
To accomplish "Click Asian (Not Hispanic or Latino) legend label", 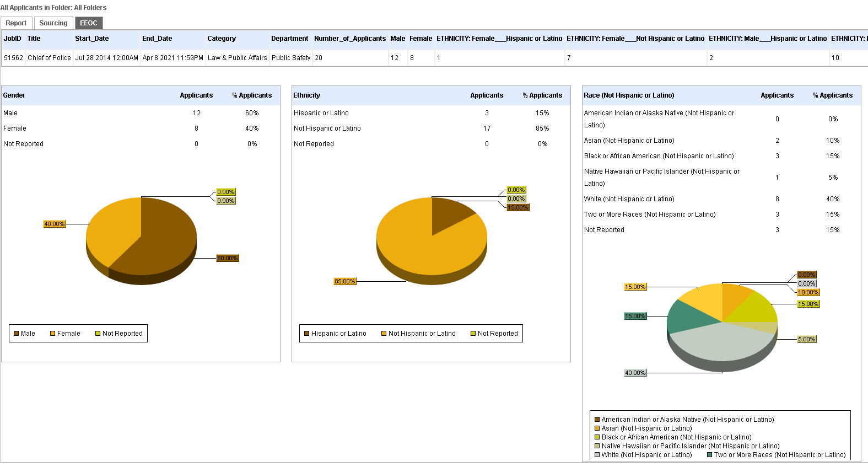I will point(646,428).
